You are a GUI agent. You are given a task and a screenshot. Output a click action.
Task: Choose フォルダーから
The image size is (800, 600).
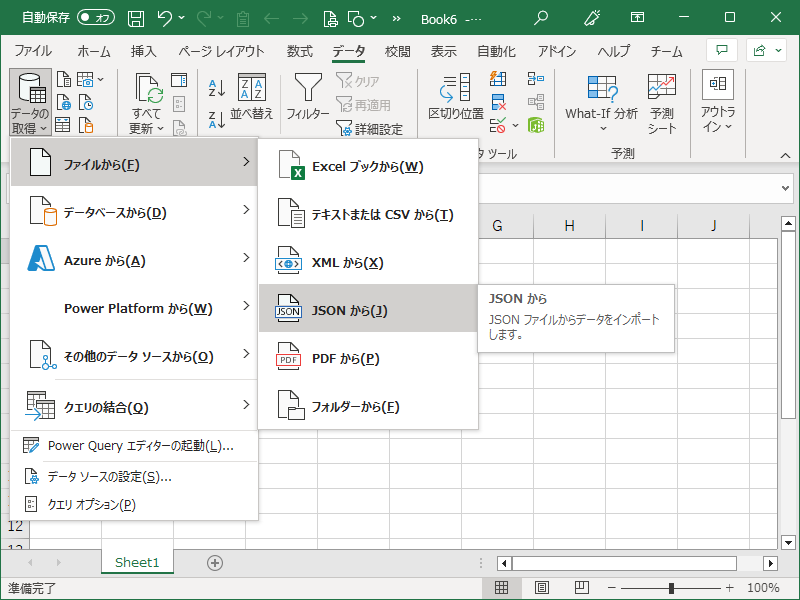pyautogui.click(x=368, y=405)
